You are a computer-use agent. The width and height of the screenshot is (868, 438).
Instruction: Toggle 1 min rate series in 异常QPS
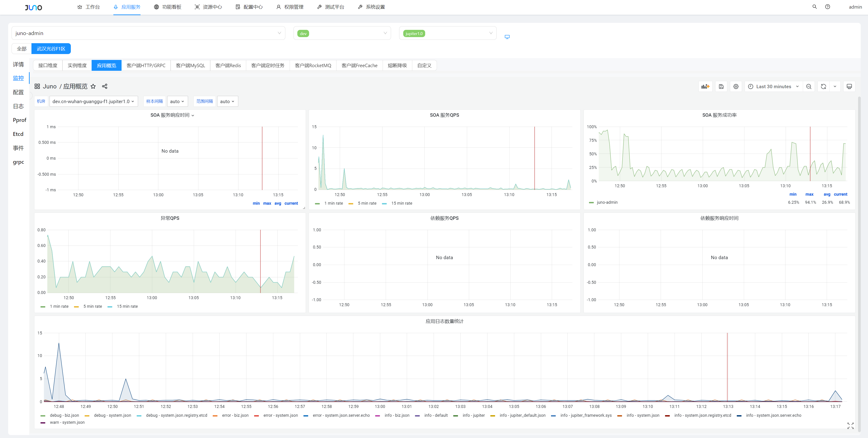(59, 306)
